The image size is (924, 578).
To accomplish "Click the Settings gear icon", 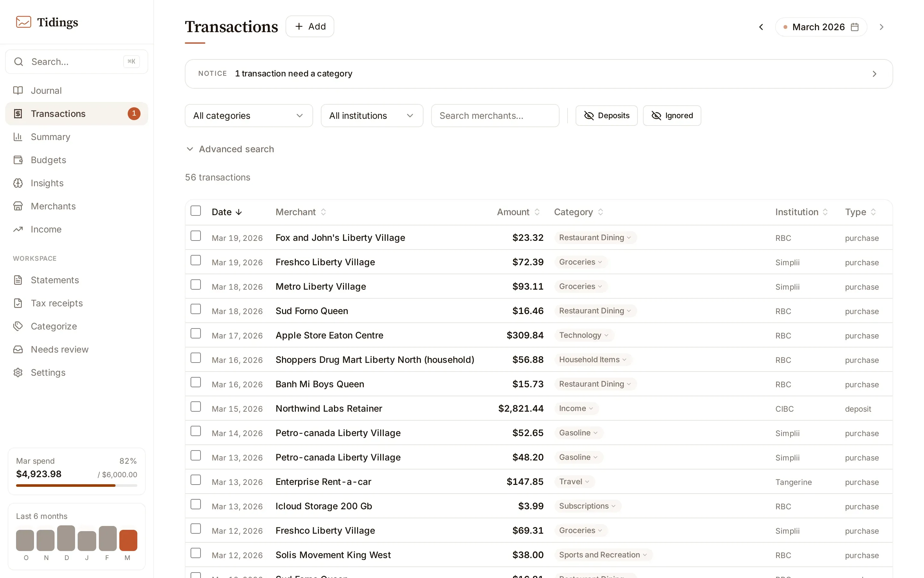I will pyautogui.click(x=18, y=372).
